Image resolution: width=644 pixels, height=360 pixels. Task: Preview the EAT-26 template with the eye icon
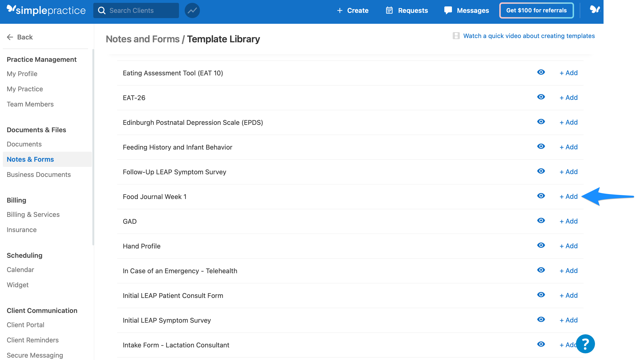pos(541,97)
